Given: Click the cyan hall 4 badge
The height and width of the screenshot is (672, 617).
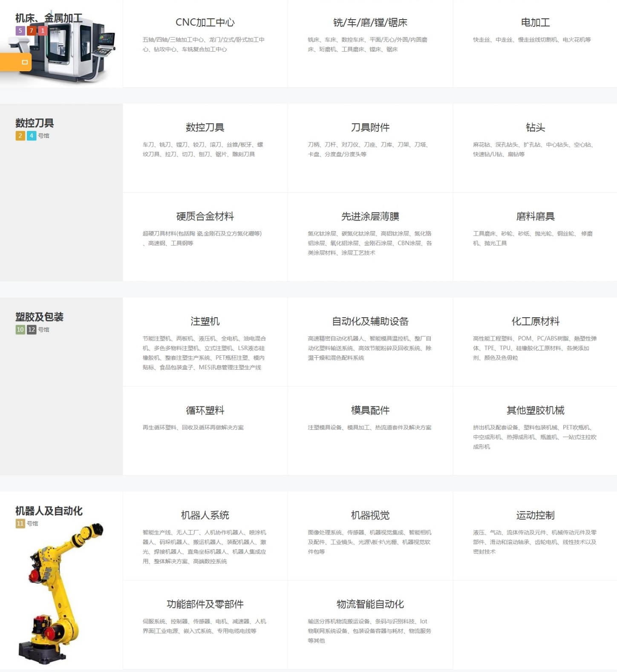Looking at the screenshot, I should pyautogui.click(x=31, y=136).
